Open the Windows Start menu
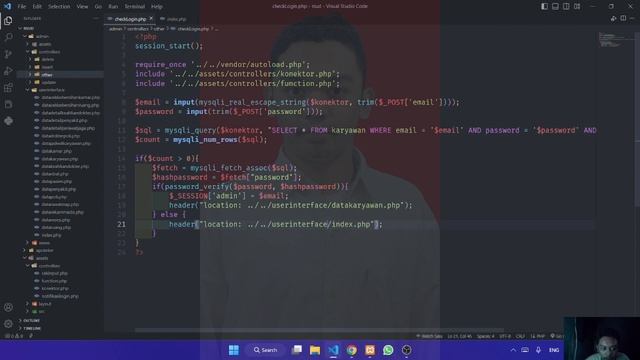 (234, 350)
